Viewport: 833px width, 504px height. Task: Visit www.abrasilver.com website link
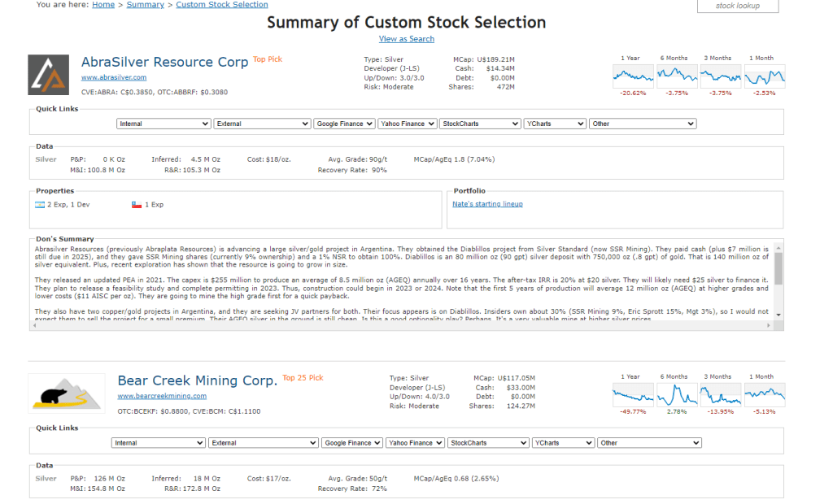click(x=114, y=77)
